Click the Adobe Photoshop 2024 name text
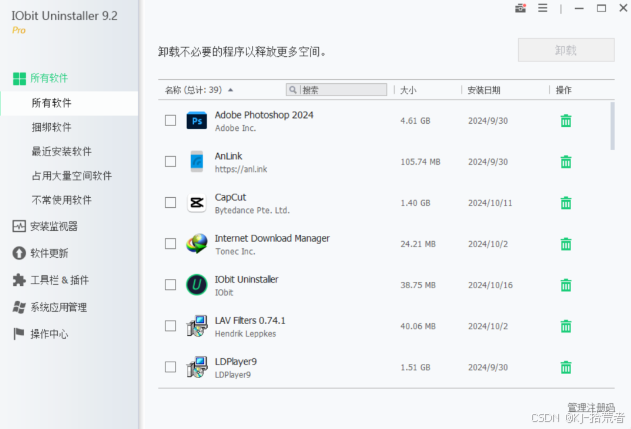 point(264,115)
